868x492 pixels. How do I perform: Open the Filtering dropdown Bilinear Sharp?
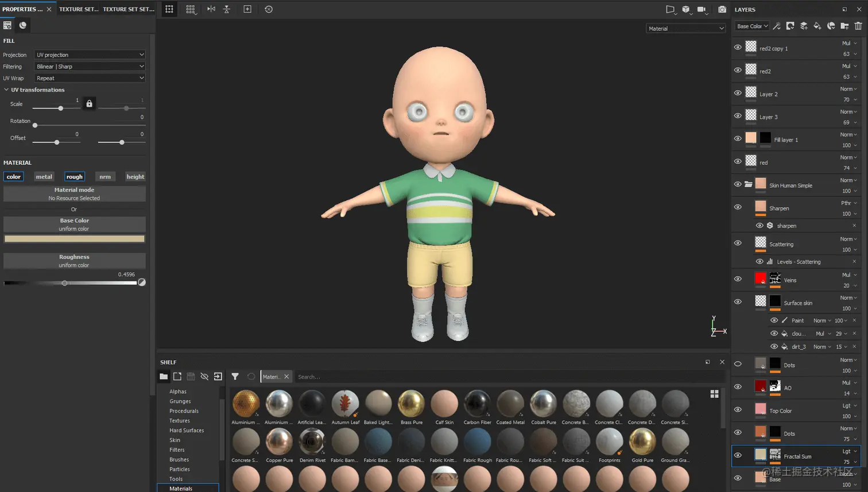coord(90,66)
